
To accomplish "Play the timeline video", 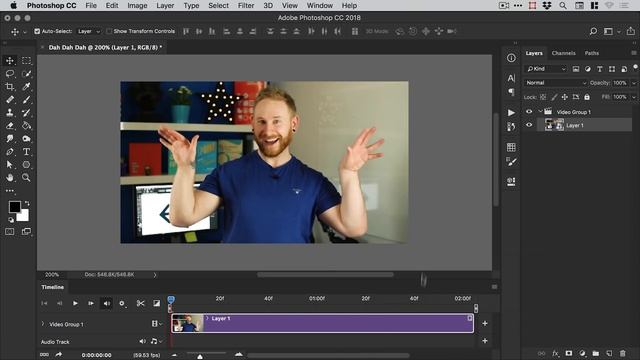I will click(x=75, y=303).
